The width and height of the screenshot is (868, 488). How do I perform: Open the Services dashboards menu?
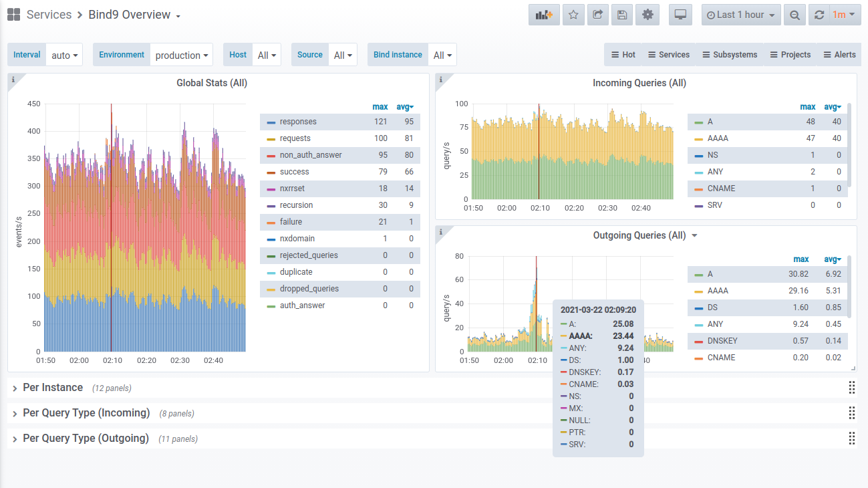[x=668, y=55]
